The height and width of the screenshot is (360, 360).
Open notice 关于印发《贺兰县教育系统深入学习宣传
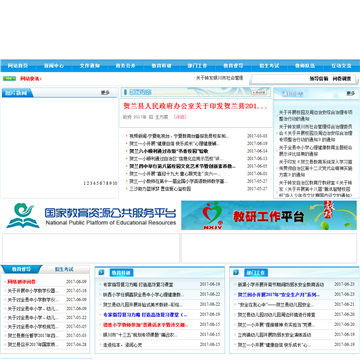pyautogui.click(x=315, y=168)
